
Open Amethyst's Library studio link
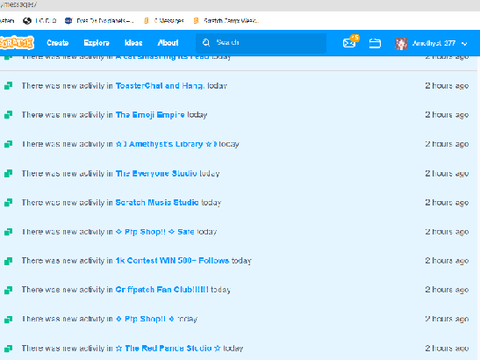166,144
